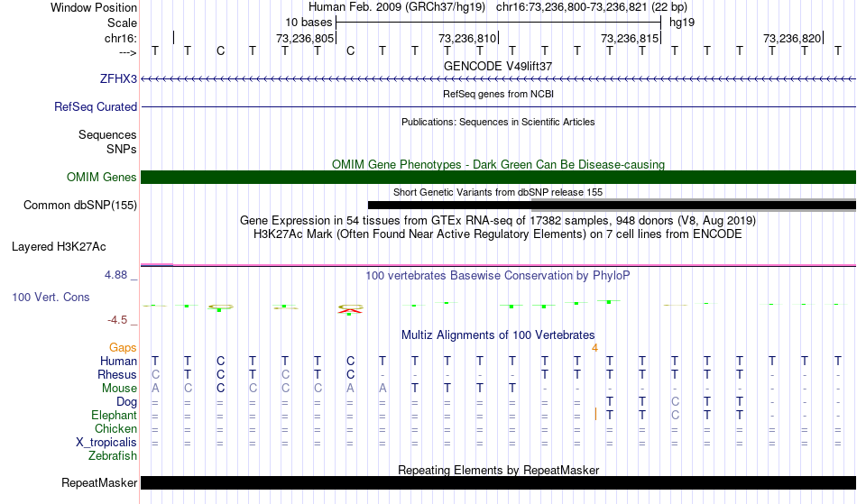
Task: Click the RefSeq Curated gene line
Action: coord(498,106)
